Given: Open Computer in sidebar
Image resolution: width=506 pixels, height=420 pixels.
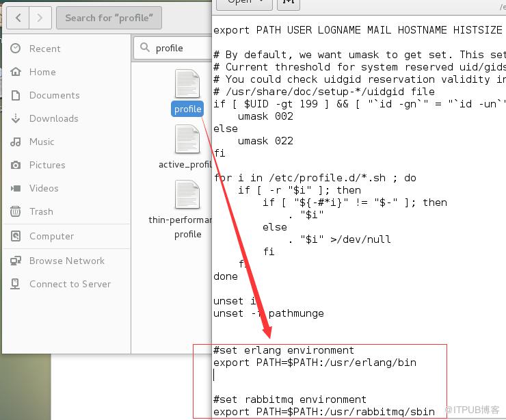Looking at the screenshot, I should 52,236.
